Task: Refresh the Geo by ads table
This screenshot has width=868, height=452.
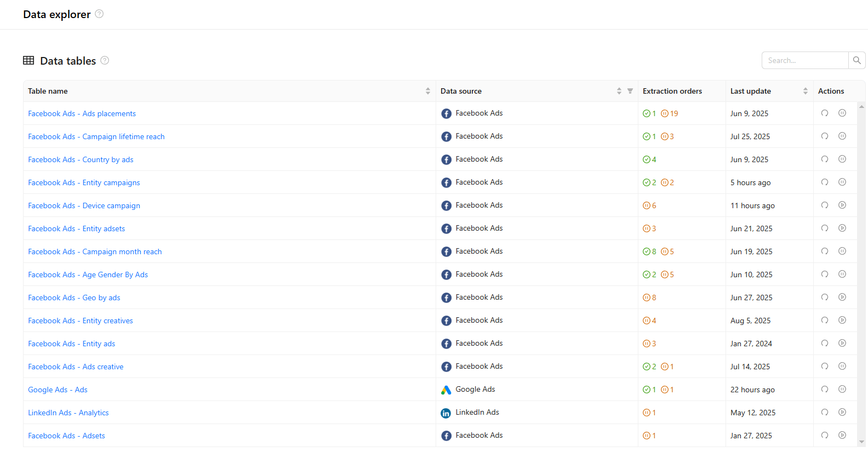Action: [825, 297]
